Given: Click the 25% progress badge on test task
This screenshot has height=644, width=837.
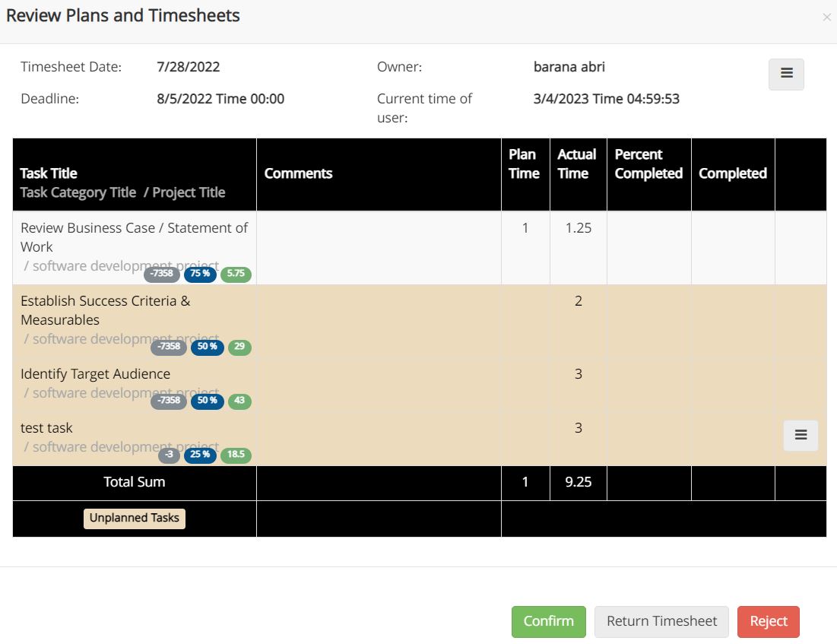Looking at the screenshot, I should point(200,455).
